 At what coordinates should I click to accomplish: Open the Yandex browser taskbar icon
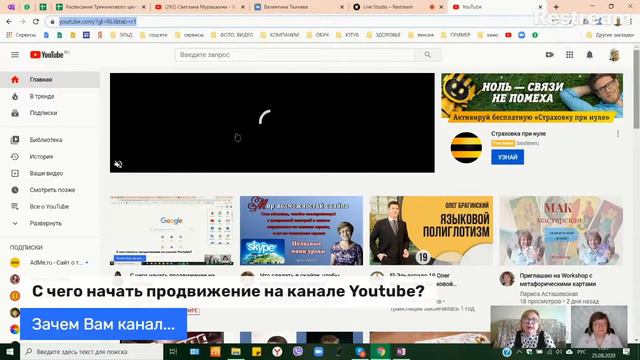[277, 351]
